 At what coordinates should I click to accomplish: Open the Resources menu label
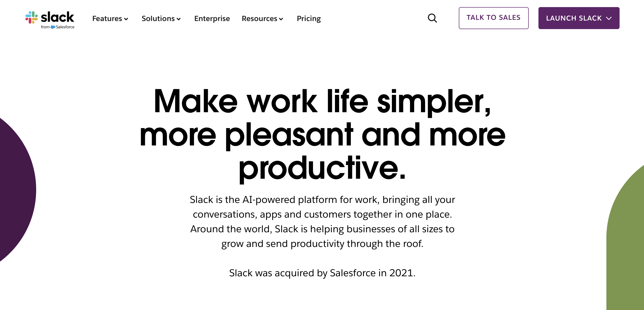(259, 19)
